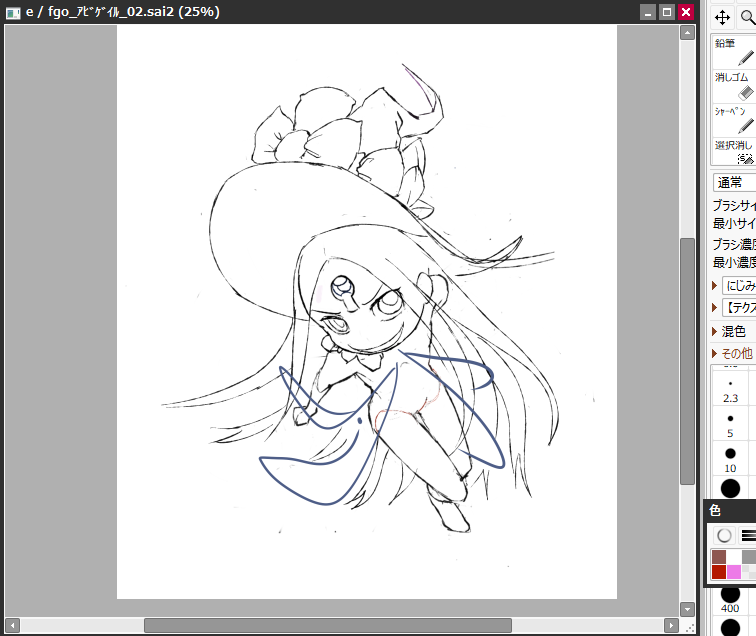The image size is (756, 636).
Task: Pick the gray color swatch
Action: [749, 557]
